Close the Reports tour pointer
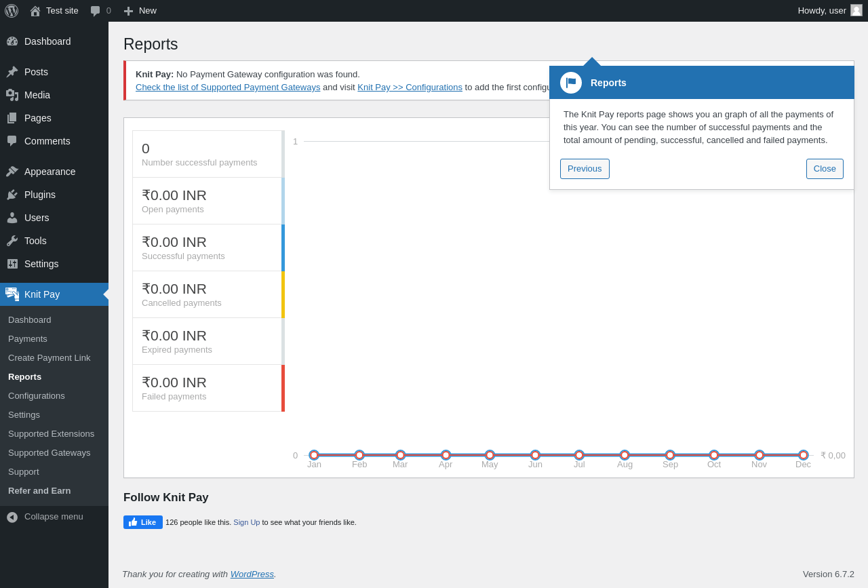This screenshot has height=588, width=868. click(x=825, y=169)
